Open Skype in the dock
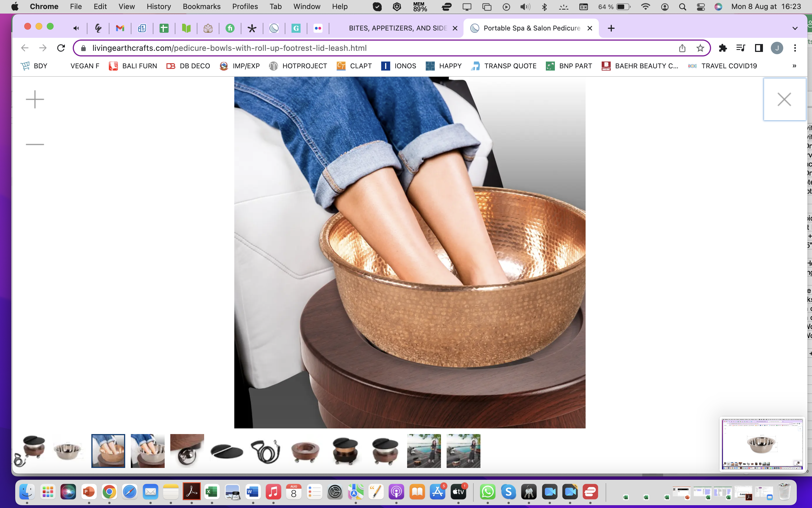 click(x=508, y=492)
